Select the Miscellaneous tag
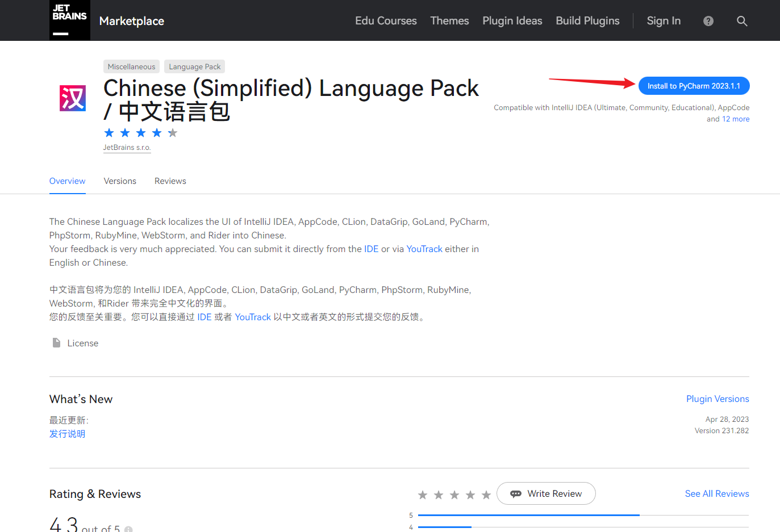The image size is (780, 532). 131,66
